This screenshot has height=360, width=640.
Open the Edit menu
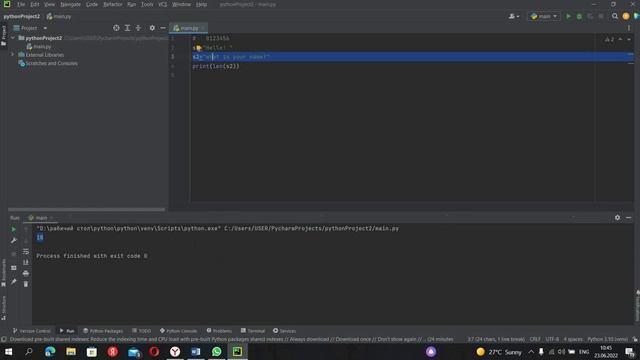tap(35, 4)
